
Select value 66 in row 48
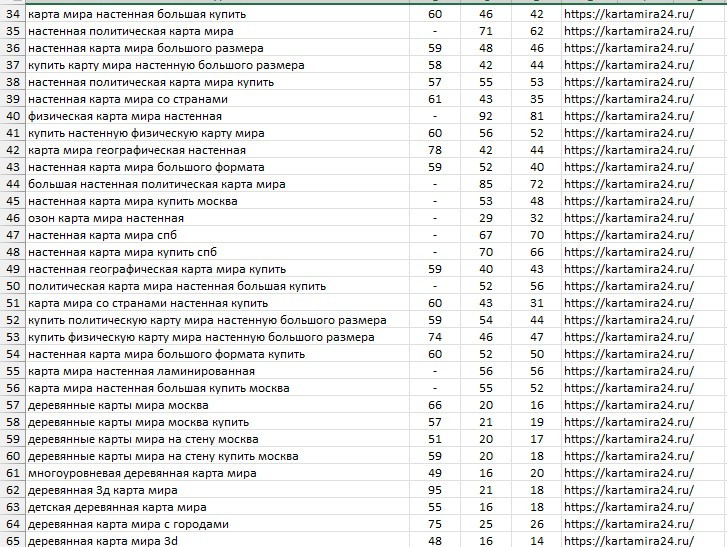pyautogui.click(x=536, y=252)
